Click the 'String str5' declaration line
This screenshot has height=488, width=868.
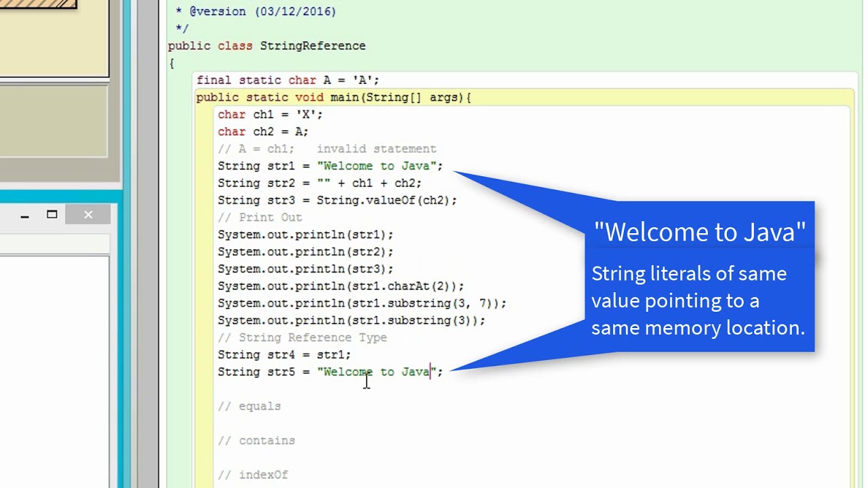tap(330, 372)
